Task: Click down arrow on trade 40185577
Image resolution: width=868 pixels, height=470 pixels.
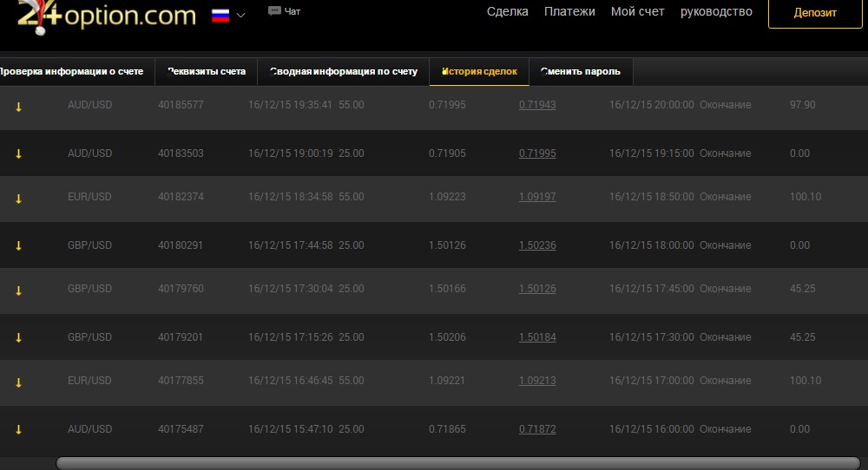Action: point(18,106)
